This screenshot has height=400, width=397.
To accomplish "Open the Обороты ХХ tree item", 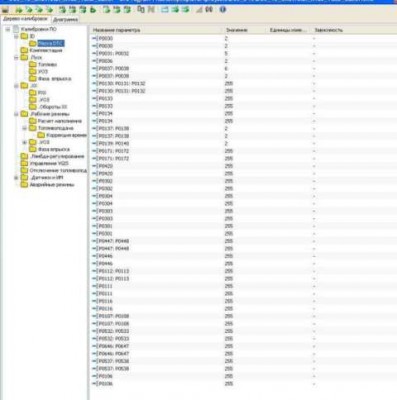I will point(53,107).
